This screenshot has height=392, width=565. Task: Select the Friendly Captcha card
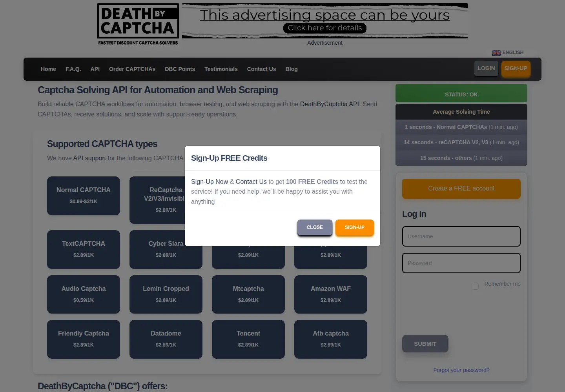(x=84, y=339)
